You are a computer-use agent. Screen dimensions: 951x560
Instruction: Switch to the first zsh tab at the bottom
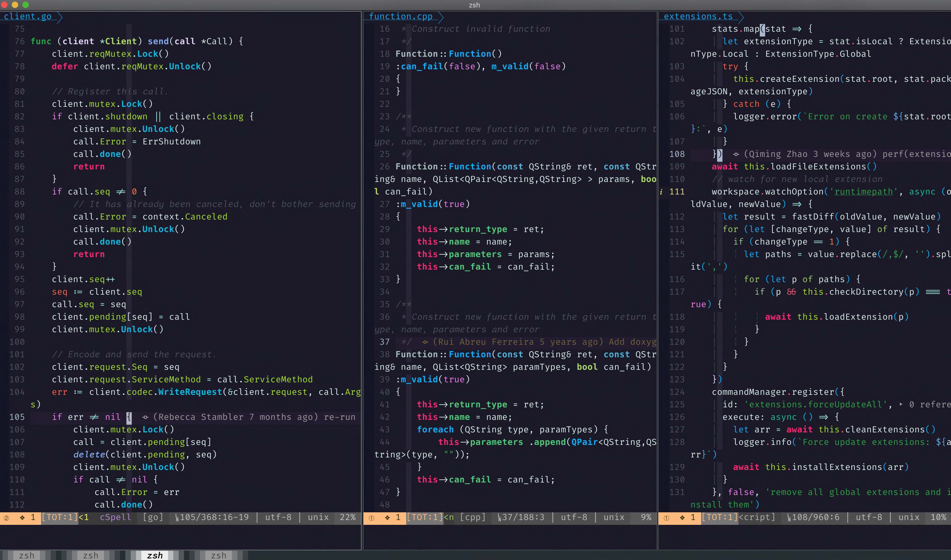coord(26,555)
